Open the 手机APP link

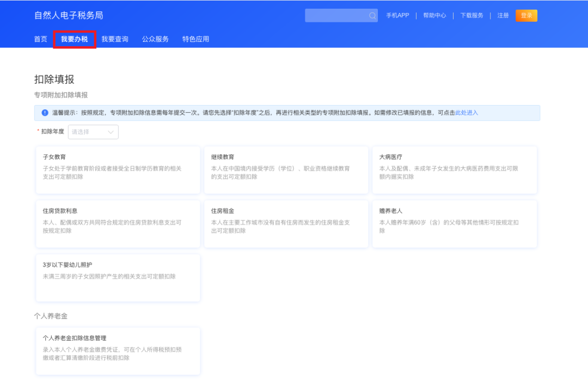[397, 15]
